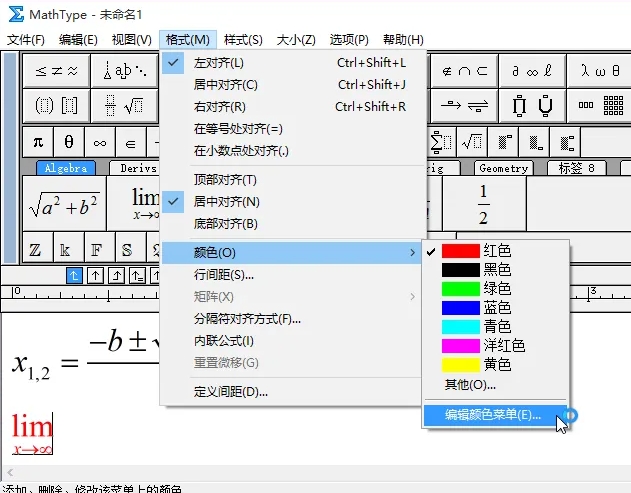Image resolution: width=631 pixels, height=493 pixels.
Task: Open the products and set theory templates palette
Action: pyautogui.click(x=532, y=106)
